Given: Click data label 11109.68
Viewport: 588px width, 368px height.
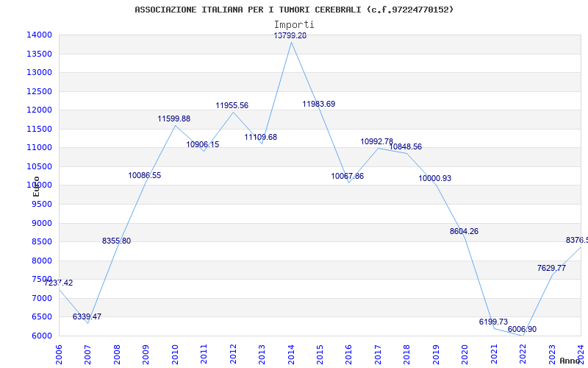Looking at the screenshot, I should [261, 137].
